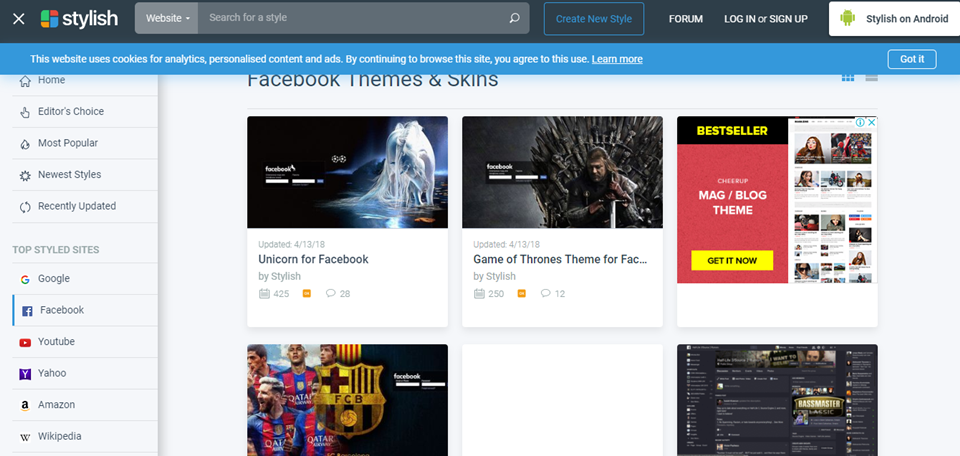This screenshot has width=960, height=456.
Task: Click the Recently Updated refresh icon
Action: click(25, 207)
